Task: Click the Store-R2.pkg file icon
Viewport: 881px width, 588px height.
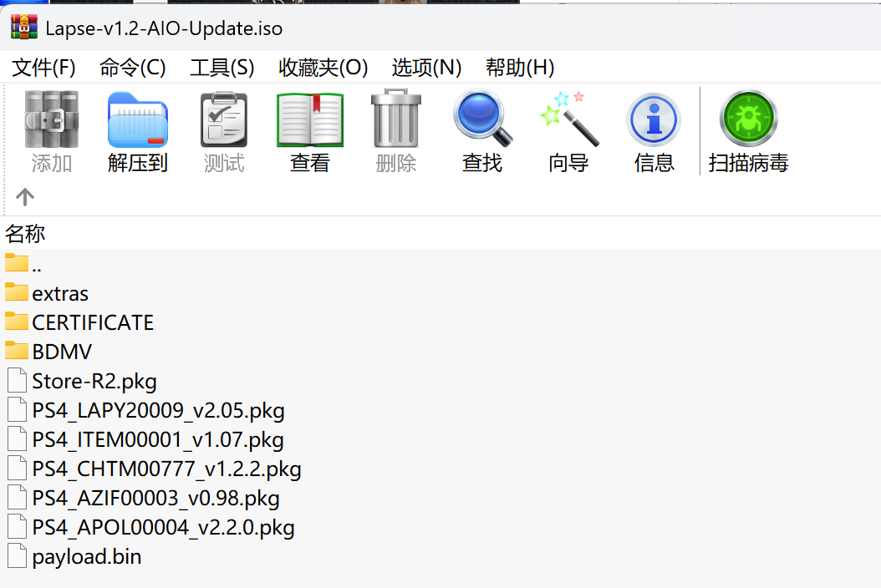Action: 17,380
